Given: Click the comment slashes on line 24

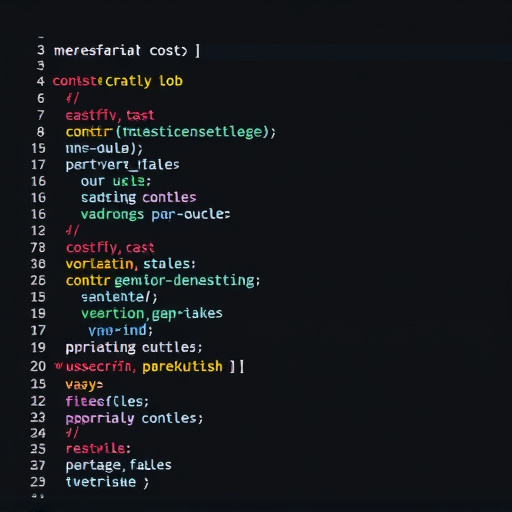Looking at the screenshot, I should coord(72,433).
